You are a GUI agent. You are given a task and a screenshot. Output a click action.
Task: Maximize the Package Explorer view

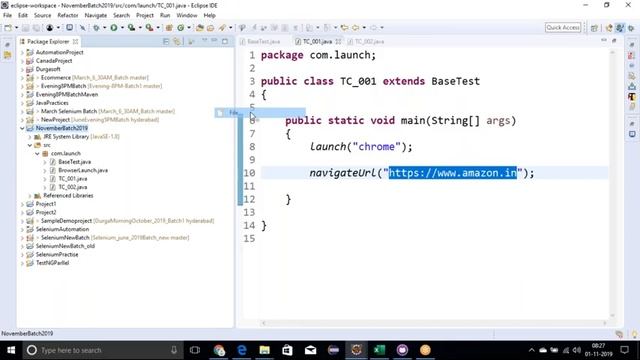pos(225,41)
